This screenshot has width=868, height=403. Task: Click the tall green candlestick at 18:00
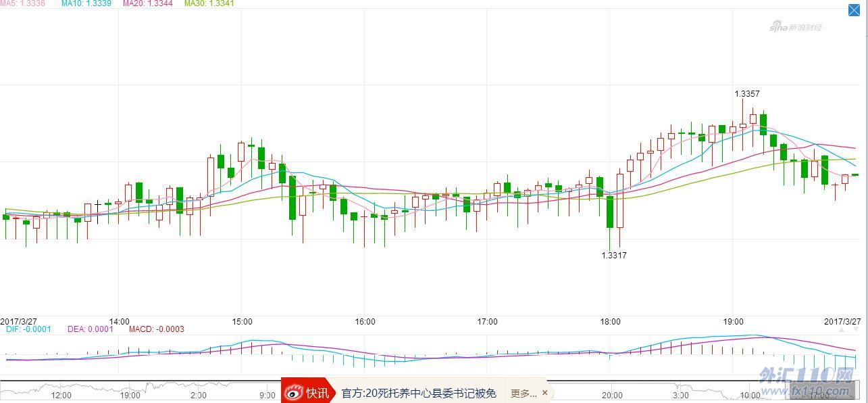(x=609, y=212)
